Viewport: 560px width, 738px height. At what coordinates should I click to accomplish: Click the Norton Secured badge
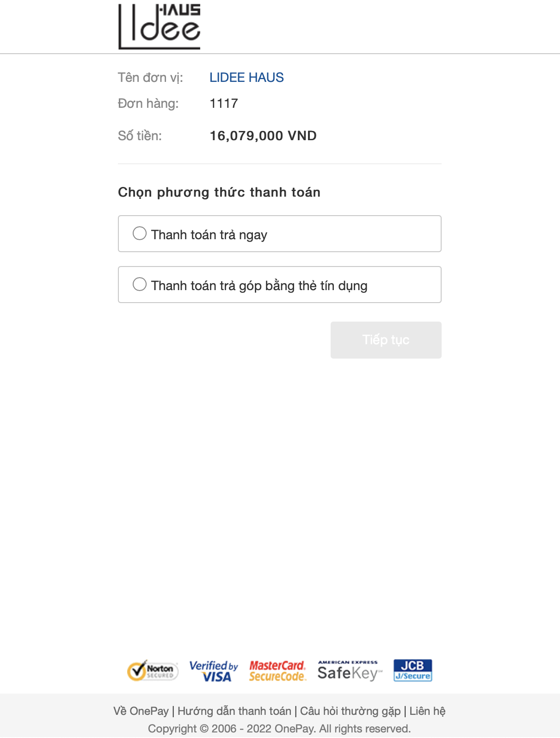[153, 671]
